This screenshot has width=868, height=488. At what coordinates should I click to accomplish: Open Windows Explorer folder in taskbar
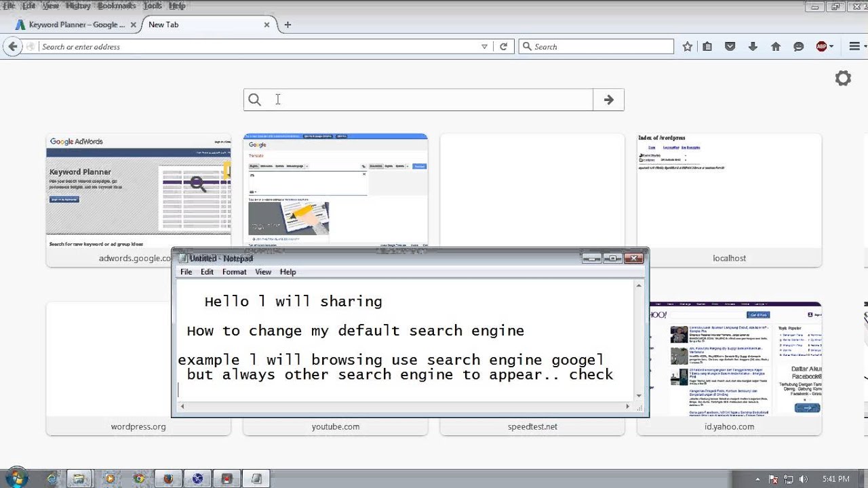tap(79, 479)
